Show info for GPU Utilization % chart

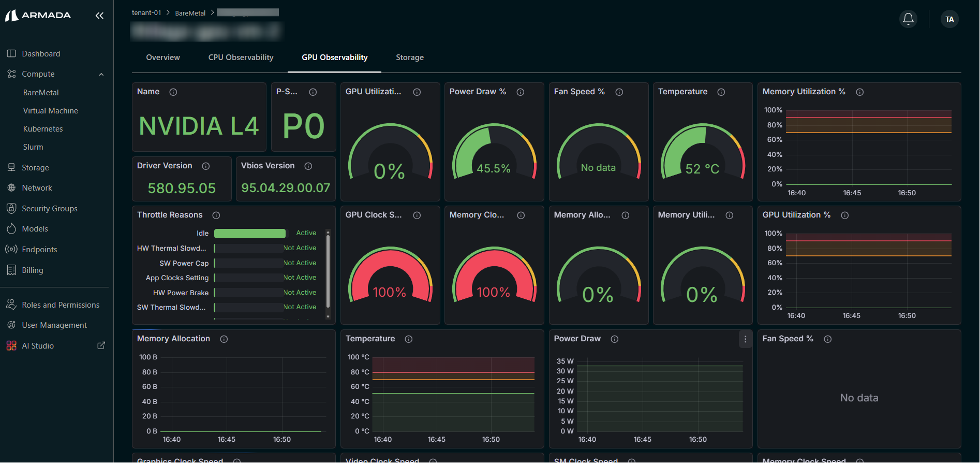pos(845,215)
